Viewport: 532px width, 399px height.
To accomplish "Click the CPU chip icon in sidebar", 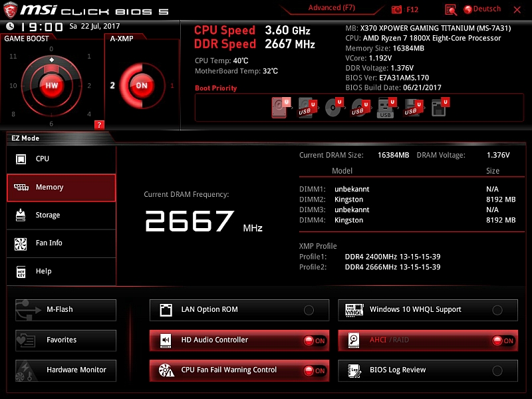I will tap(21, 159).
